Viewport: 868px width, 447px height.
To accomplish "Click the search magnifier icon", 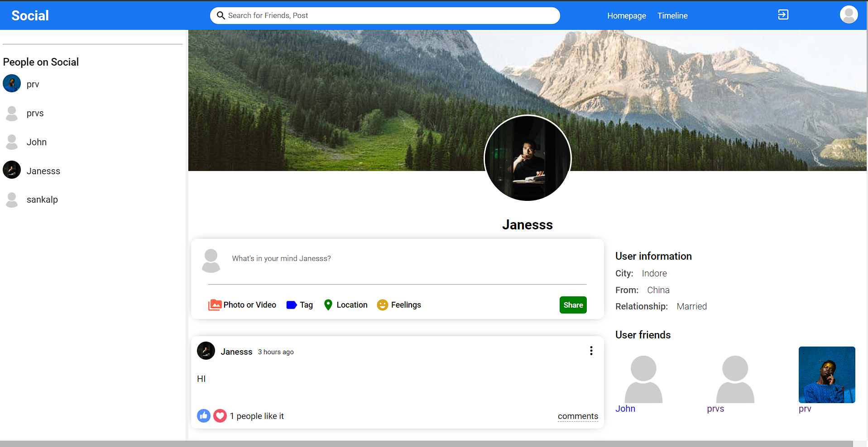I will 221,15.
